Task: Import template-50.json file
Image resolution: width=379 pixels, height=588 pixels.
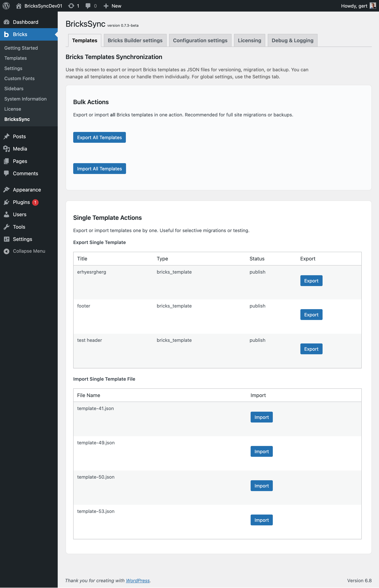Action: point(262,486)
